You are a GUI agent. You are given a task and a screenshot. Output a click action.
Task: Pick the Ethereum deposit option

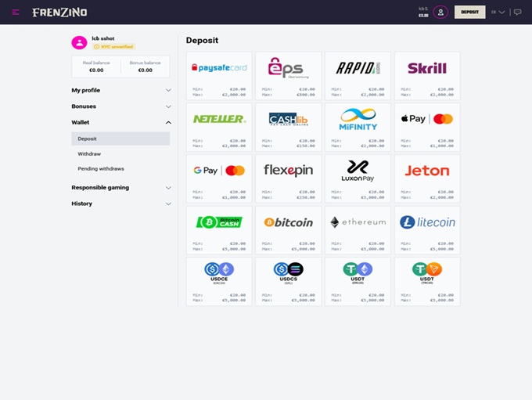coord(358,222)
